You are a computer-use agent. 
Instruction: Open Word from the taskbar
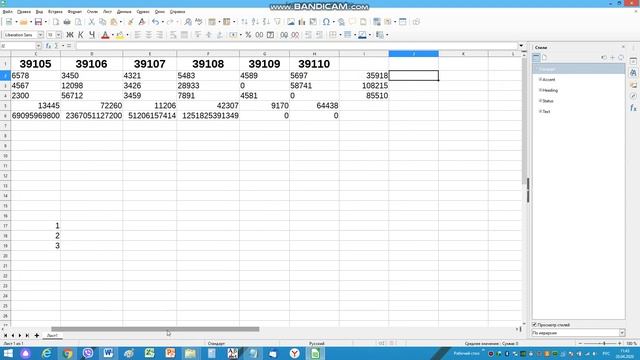pyautogui.click(x=108, y=353)
